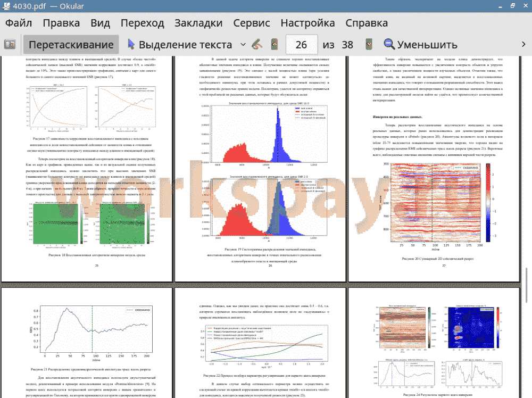This screenshot has width=532, height=398.
Task: Open the Сервис menu
Action: (252, 23)
